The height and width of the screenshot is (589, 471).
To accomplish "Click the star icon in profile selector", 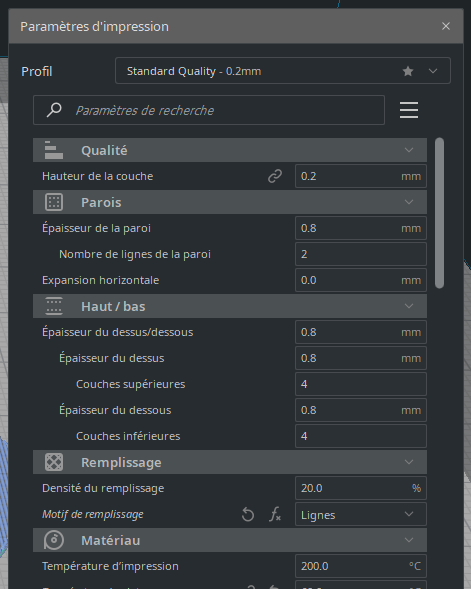I will click(x=408, y=71).
